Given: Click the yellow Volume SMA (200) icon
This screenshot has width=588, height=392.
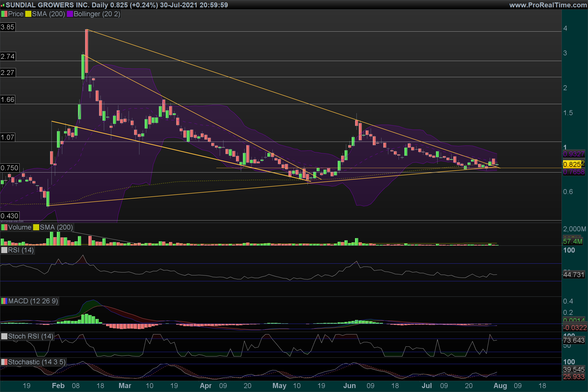Looking at the screenshot, I should coord(36,227).
